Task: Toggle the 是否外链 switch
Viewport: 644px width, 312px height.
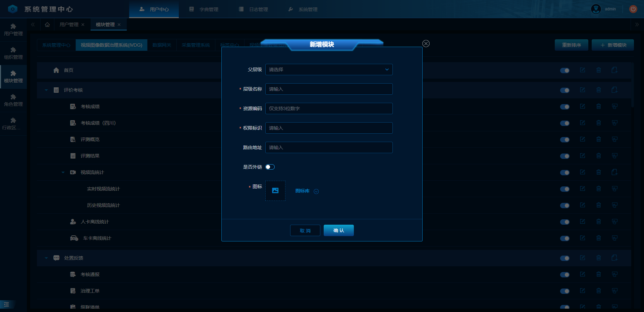Action: pos(270,167)
